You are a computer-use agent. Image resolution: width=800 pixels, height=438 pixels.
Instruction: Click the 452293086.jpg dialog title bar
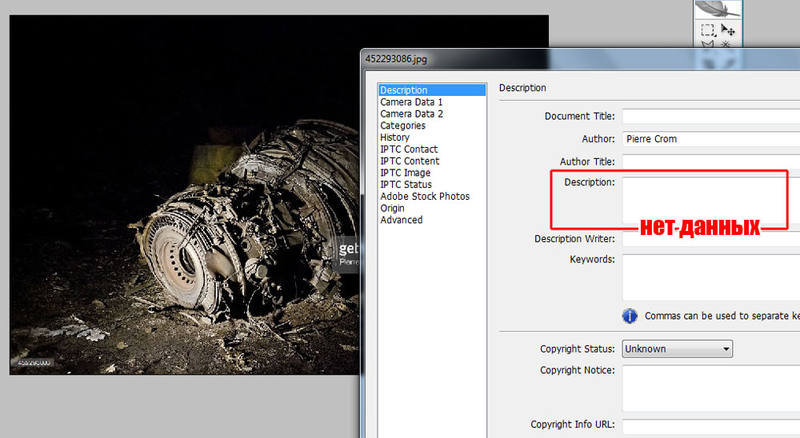pos(580,59)
